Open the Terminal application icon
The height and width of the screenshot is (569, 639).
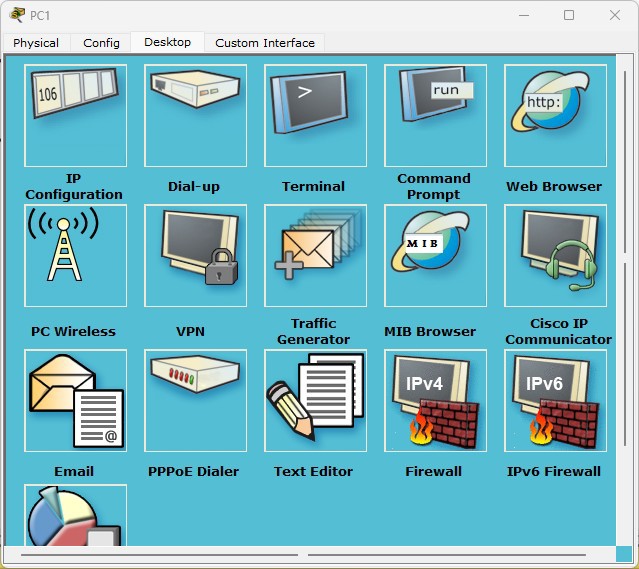tap(315, 115)
